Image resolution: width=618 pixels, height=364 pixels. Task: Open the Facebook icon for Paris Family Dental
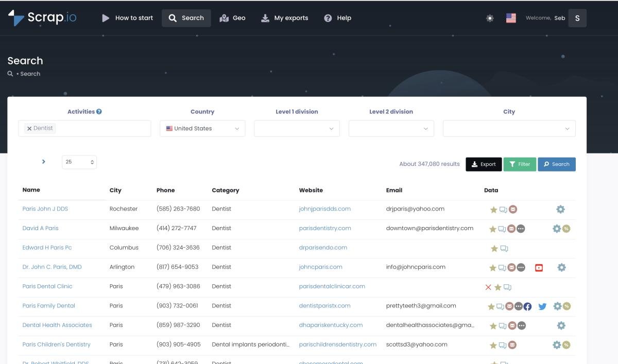pyautogui.click(x=527, y=306)
